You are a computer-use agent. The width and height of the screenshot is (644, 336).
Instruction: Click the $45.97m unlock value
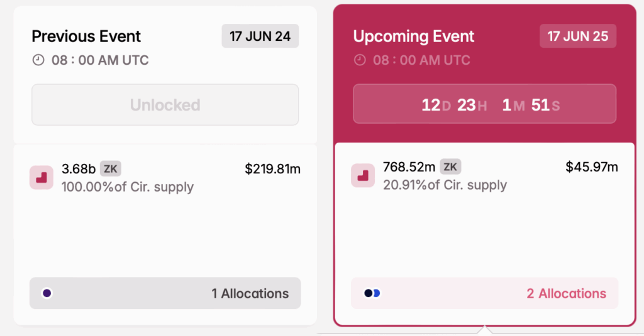592,167
